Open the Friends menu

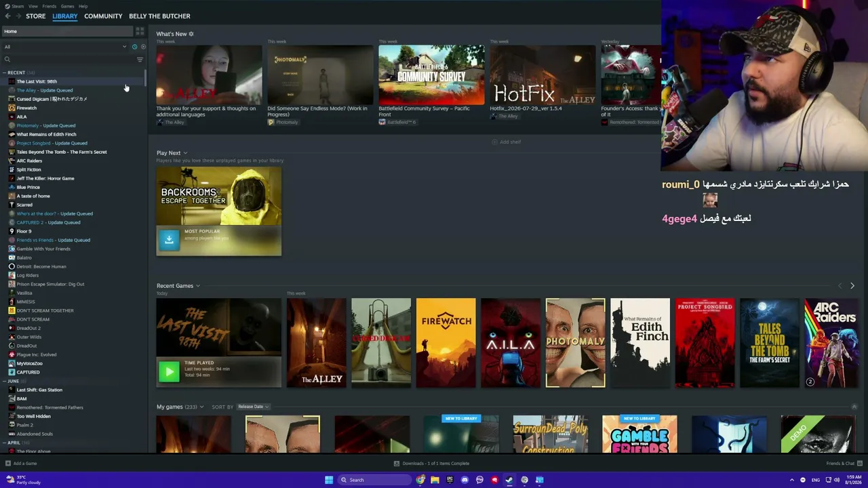click(x=50, y=6)
